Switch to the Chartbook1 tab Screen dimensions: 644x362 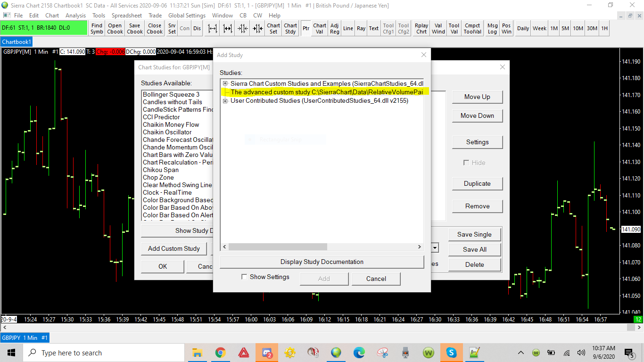[x=17, y=42]
